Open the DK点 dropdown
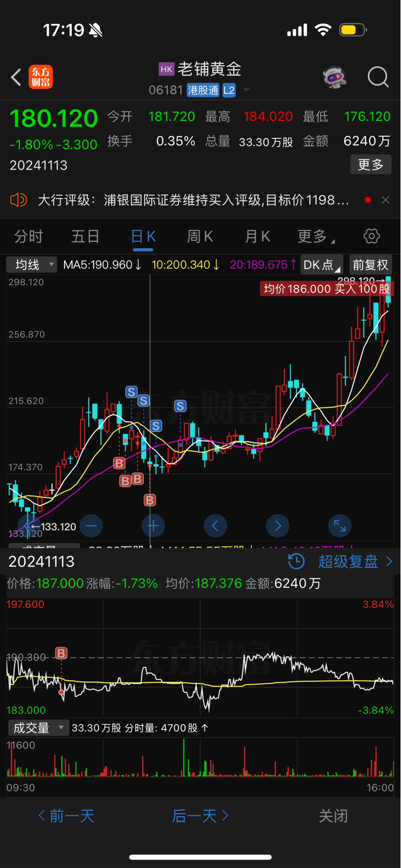This screenshot has width=401, height=868. tap(321, 265)
